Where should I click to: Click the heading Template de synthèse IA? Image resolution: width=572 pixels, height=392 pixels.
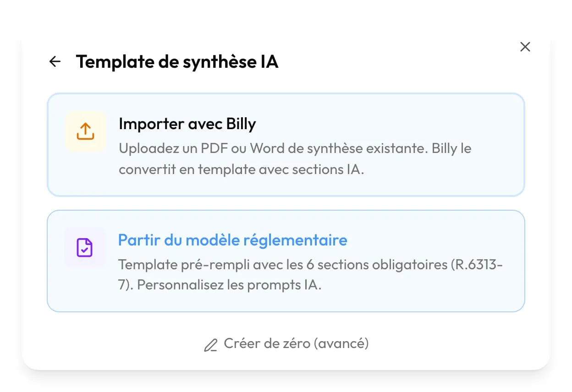(x=177, y=61)
